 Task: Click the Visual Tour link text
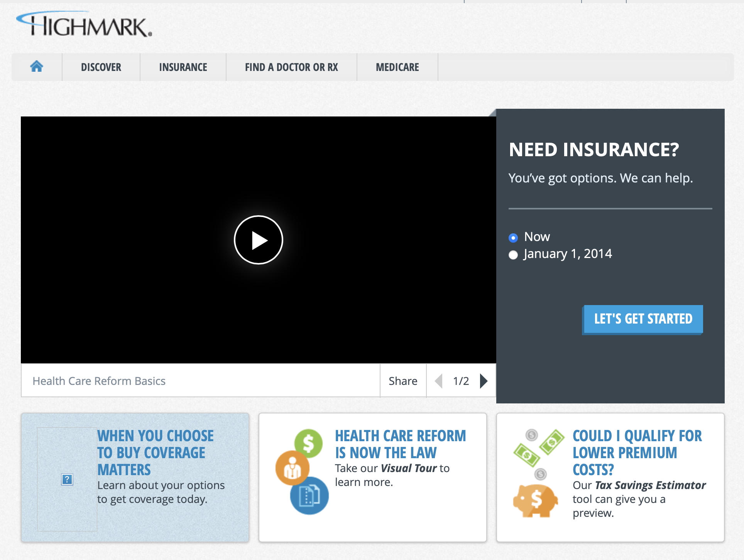pyautogui.click(x=409, y=468)
